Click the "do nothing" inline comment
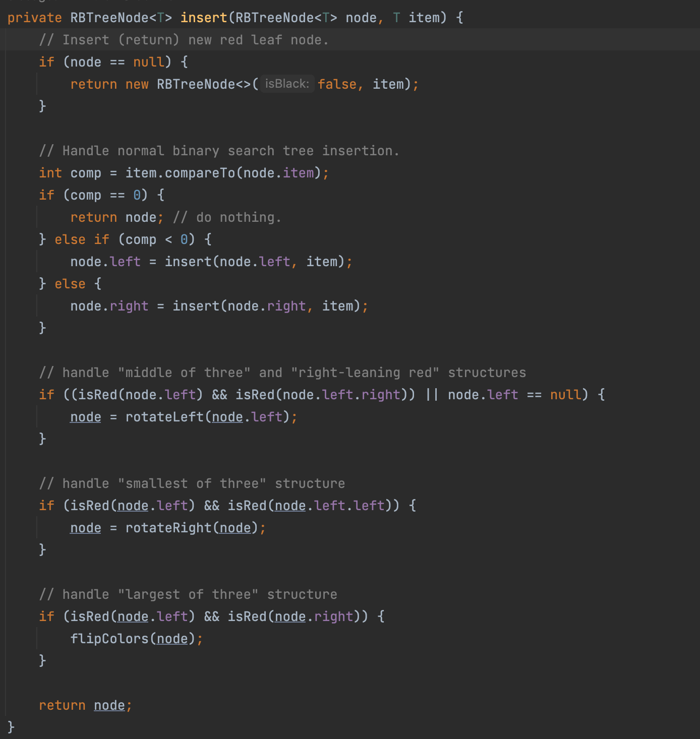 (x=227, y=217)
